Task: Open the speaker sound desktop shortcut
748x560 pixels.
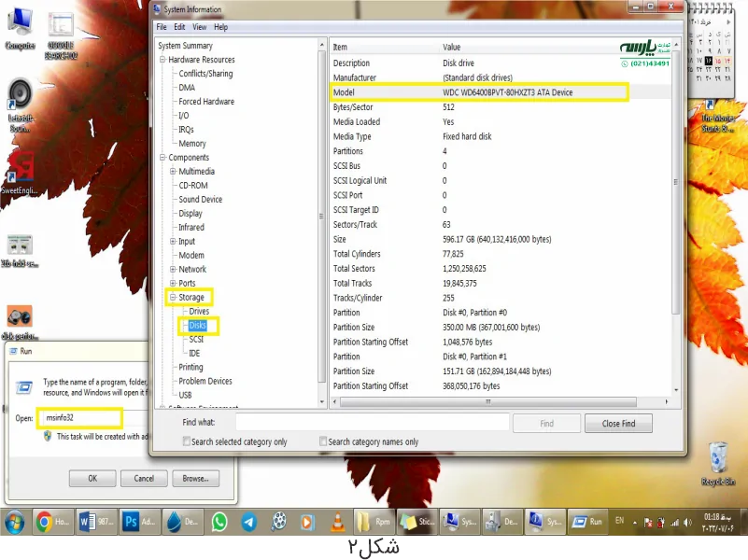Action: click(x=20, y=105)
